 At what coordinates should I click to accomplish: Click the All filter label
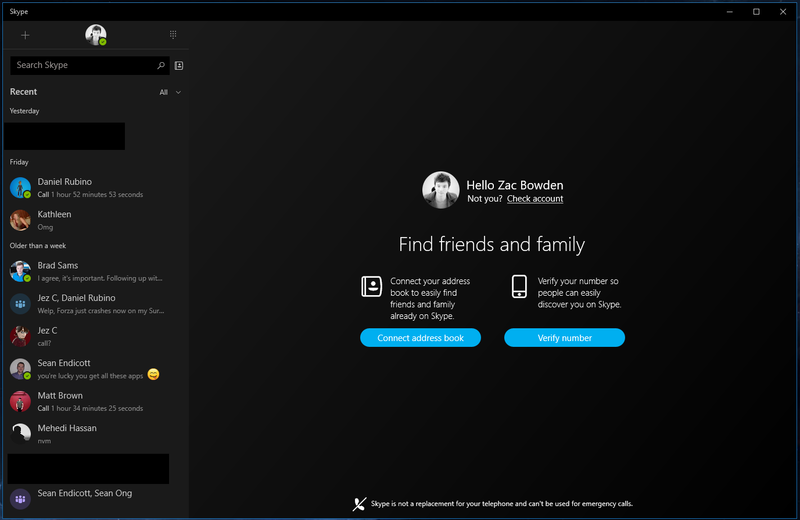tap(163, 92)
